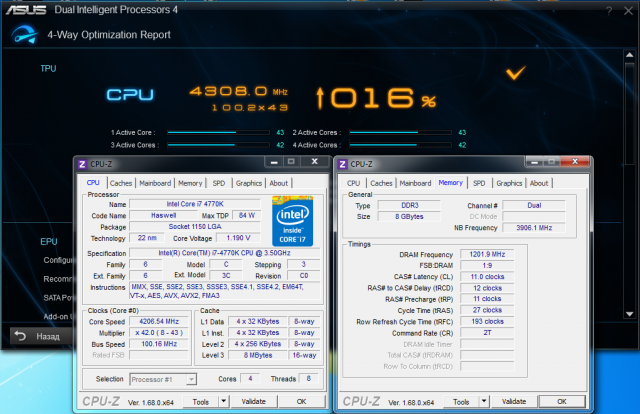Click the right CPU-Z window Z icon

(342, 164)
